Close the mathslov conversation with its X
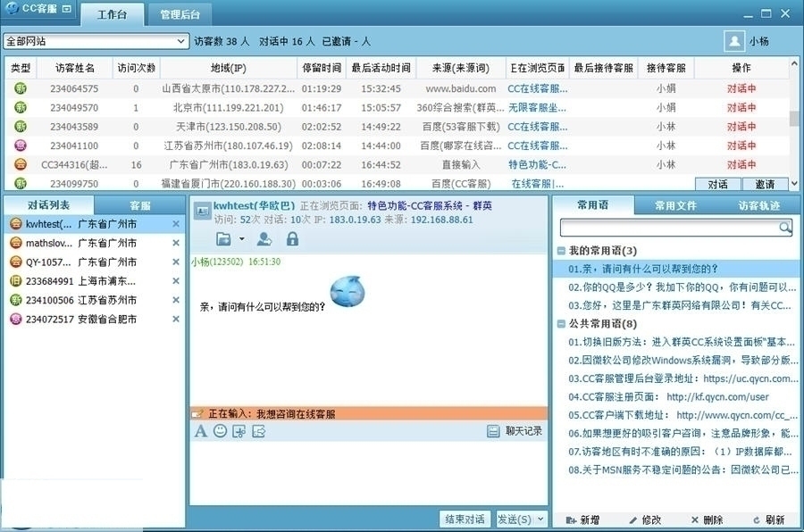 pos(176,243)
